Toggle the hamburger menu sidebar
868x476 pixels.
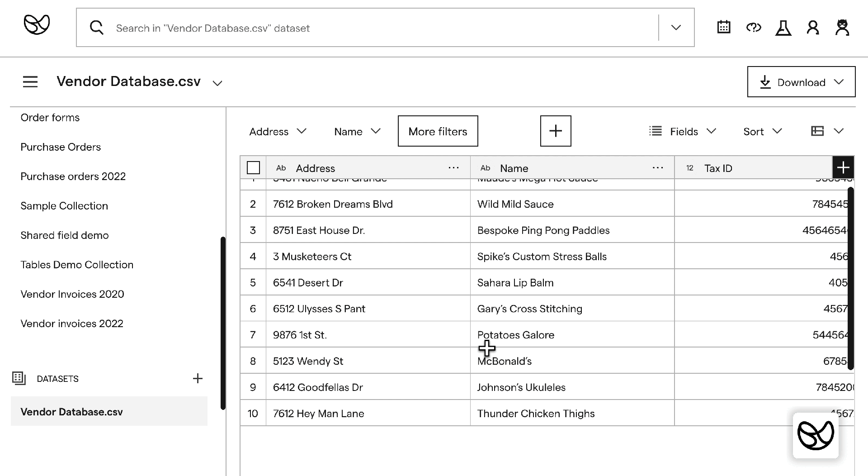point(30,82)
